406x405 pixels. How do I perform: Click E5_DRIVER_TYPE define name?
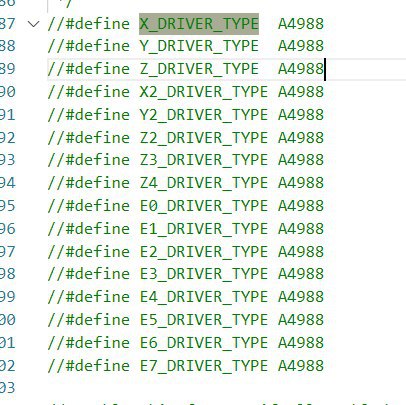click(x=204, y=320)
